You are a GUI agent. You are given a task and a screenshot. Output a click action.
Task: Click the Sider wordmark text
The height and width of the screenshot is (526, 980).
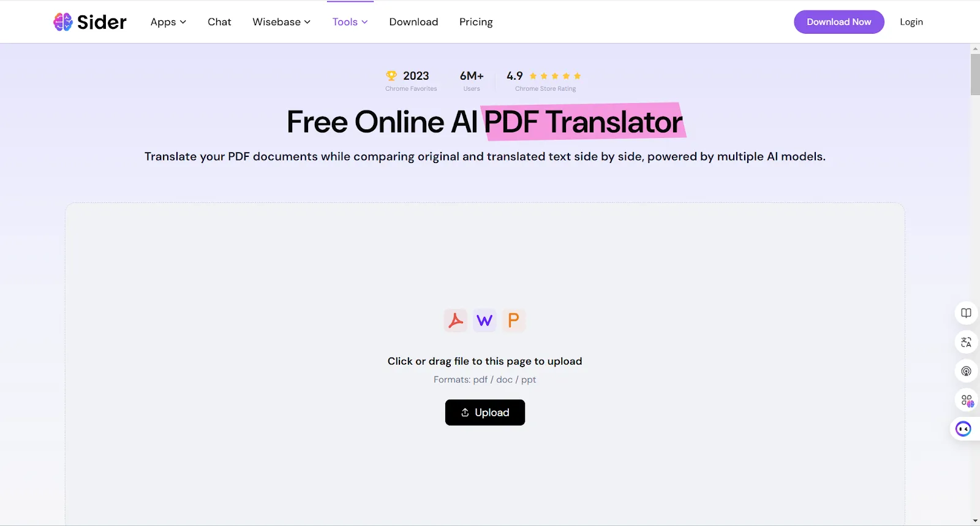[x=102, y=22]
